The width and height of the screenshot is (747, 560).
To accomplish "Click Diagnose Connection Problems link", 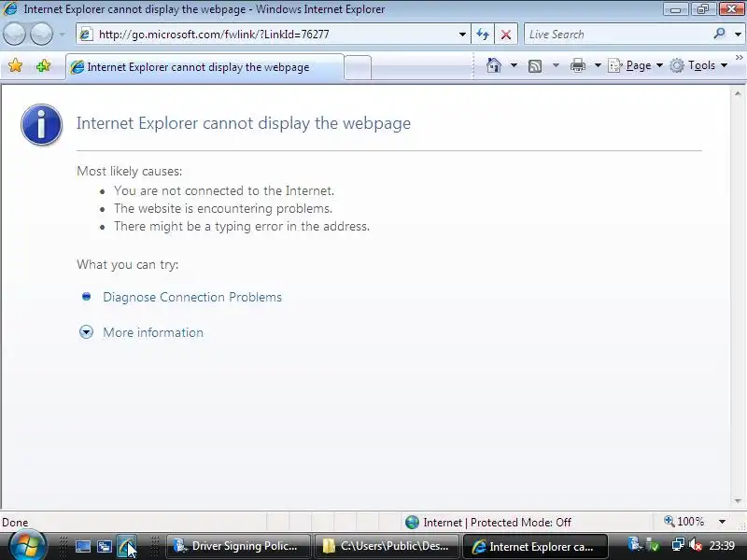I will coord(192,297).
